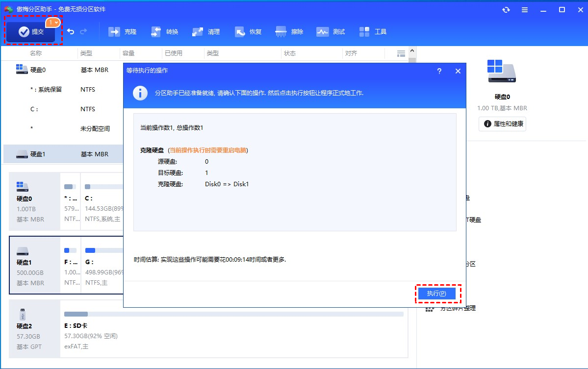
Task: Open 属性和健康 for 硬盘0
Action: [x=502, y=124]
